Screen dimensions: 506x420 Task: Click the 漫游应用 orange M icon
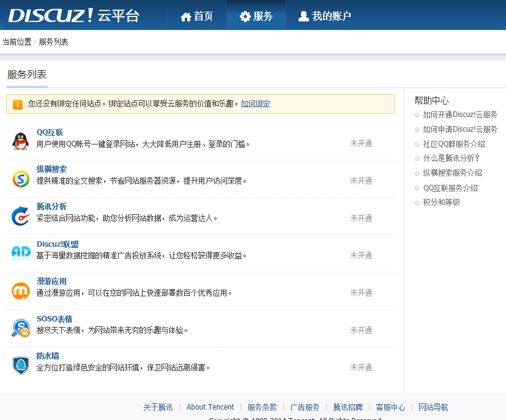(x=21, y=291)
